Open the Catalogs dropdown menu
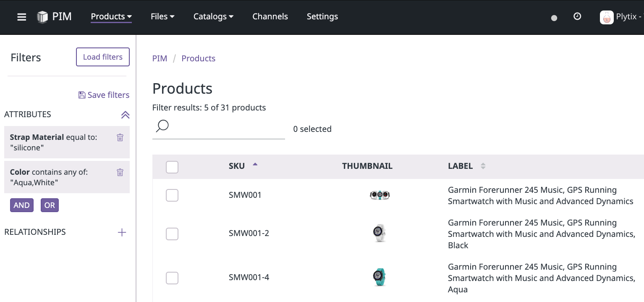The height and width of the screenshot is (302, 644). click(x=213, y=17)
